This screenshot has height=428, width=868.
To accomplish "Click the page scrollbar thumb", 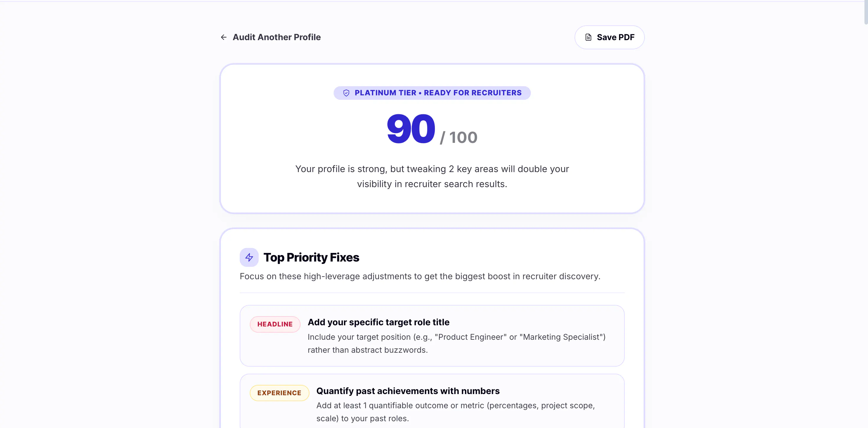I will click(x=866, y=13).
